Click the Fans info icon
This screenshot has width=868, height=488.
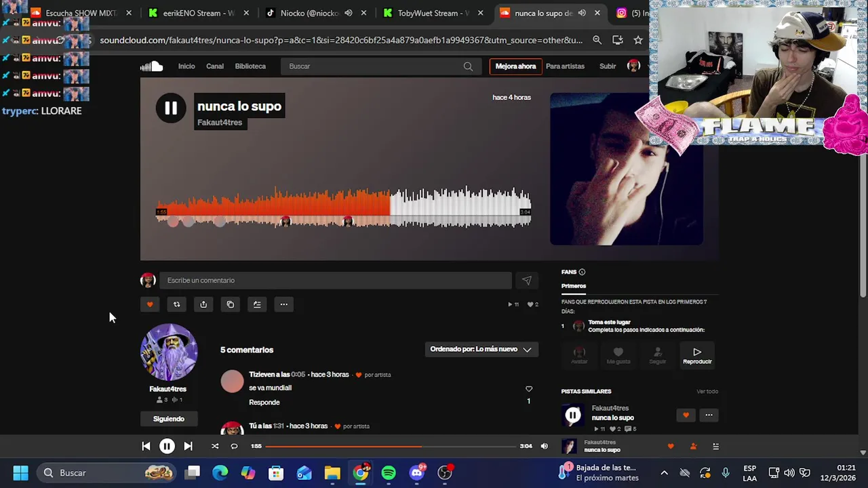582,272
